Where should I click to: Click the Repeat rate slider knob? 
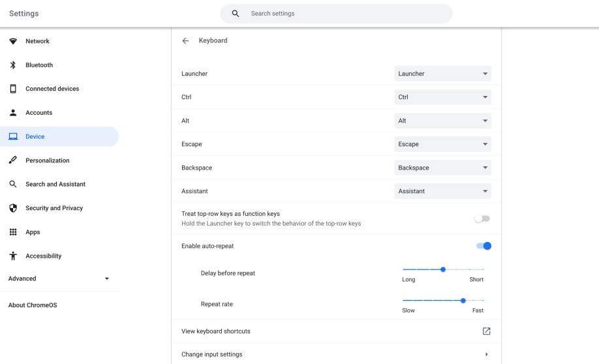(463, 301)
